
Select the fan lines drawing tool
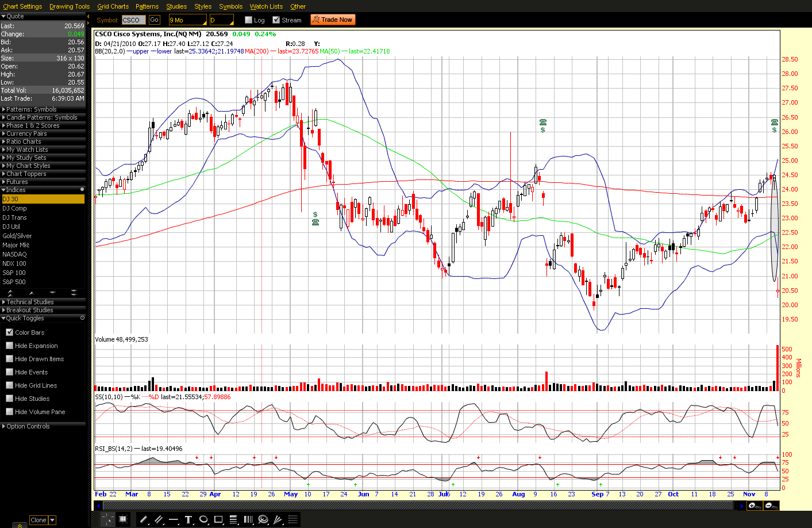pos(278,519)
